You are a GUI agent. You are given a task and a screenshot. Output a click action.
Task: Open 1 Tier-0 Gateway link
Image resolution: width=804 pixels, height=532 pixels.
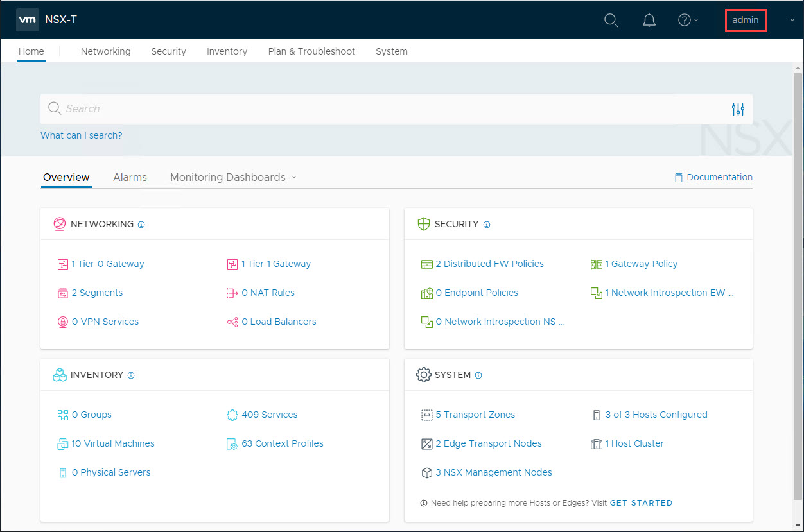[108, 264]
